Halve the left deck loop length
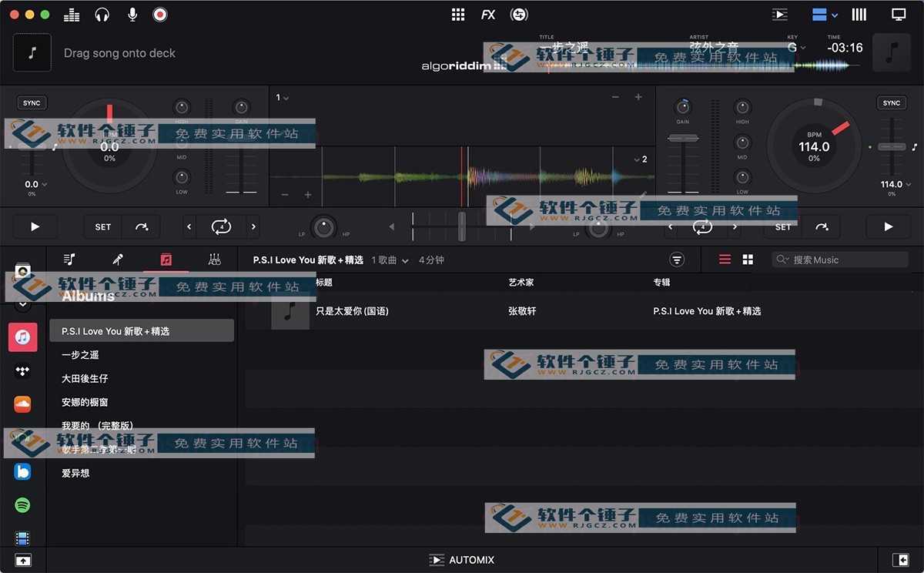 click(190, 226)
